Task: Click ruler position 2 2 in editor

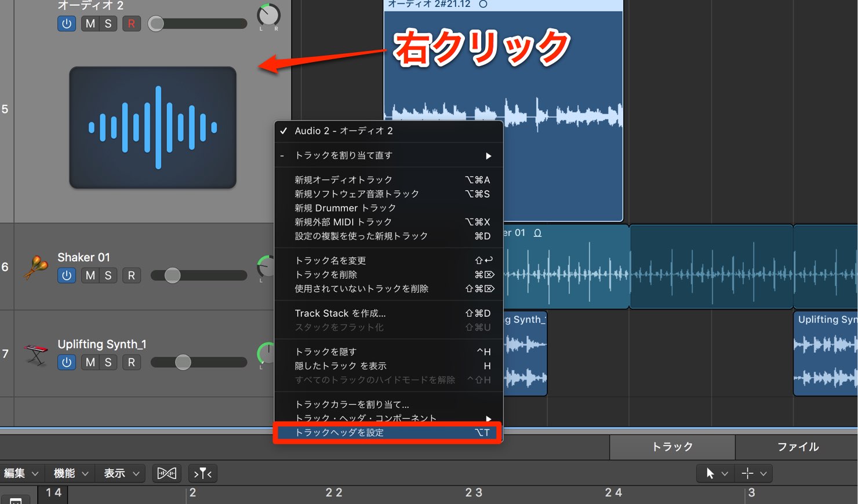Action: tap(334, 493)
